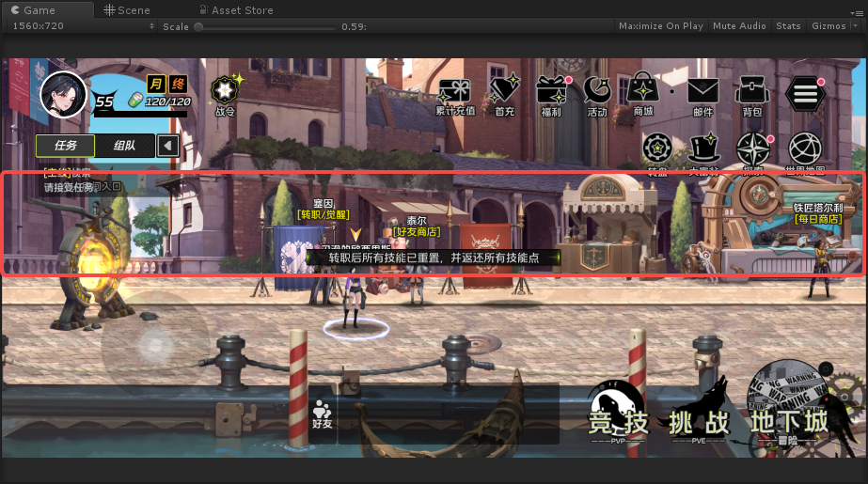Open the Gizmos dropdown arrow
The height and width of the screenshot is (484, 868).
pyautogui.click(x=855, y=26)
